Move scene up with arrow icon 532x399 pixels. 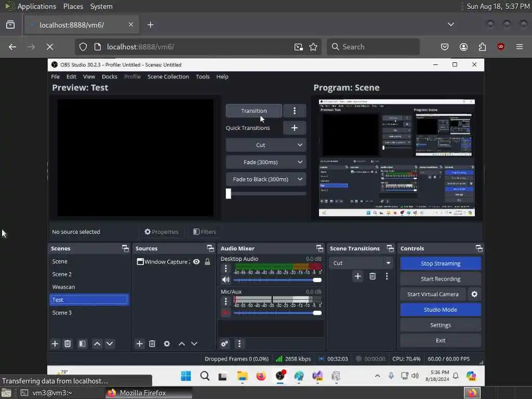(97, 344)
